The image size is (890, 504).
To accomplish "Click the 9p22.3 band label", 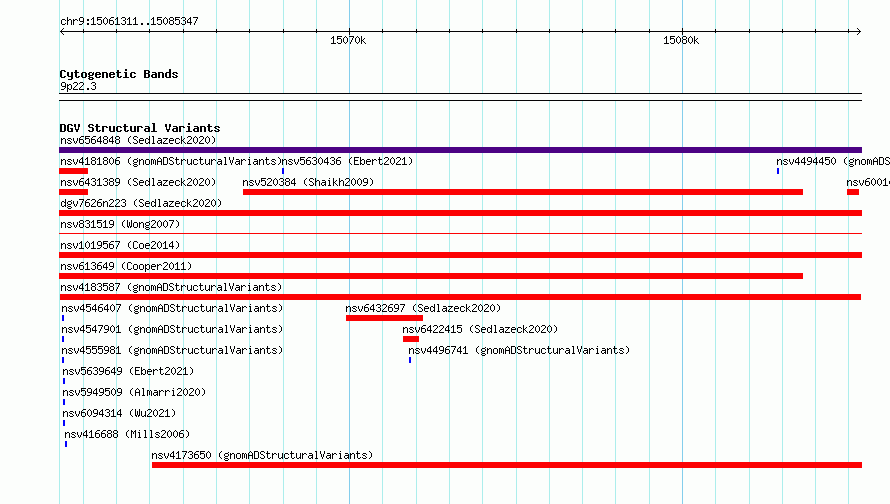I will (78, 86).
